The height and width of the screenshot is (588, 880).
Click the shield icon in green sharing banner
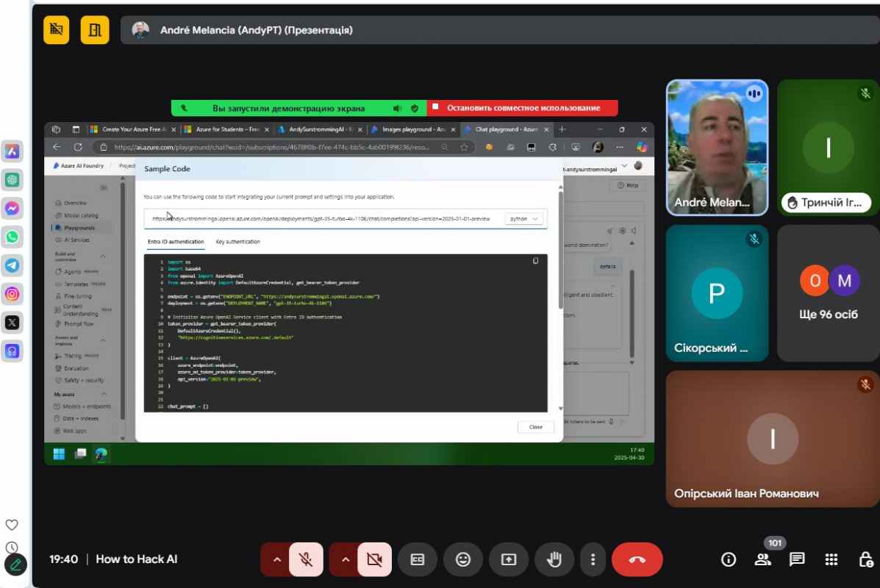(x=414, y=108)
